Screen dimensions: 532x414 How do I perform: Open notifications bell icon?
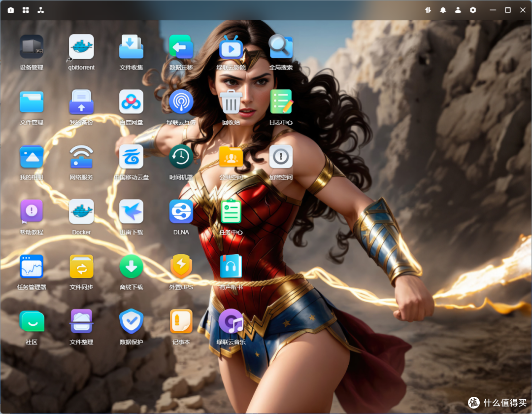point(443,10)
